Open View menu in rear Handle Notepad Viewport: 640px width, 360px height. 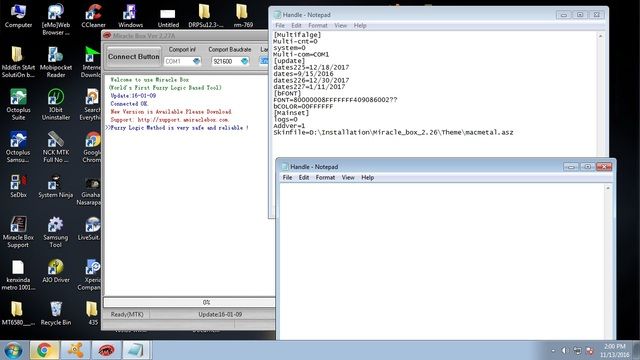340,25
